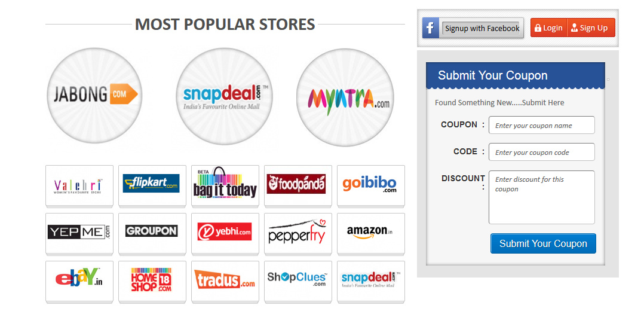Viewport: 644px width, 311px height.
Task: Click the Facebook f icon
Action: click(x=430, y=28)
